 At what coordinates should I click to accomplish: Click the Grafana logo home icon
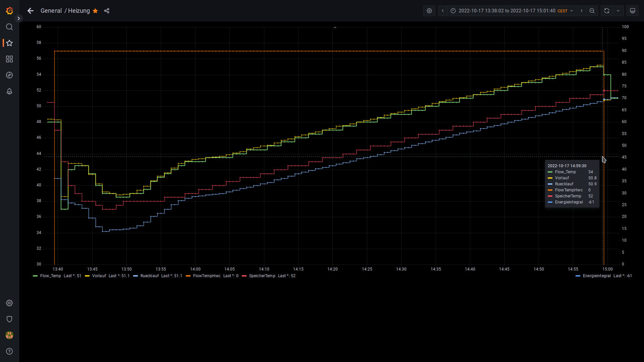click(9, 11)
